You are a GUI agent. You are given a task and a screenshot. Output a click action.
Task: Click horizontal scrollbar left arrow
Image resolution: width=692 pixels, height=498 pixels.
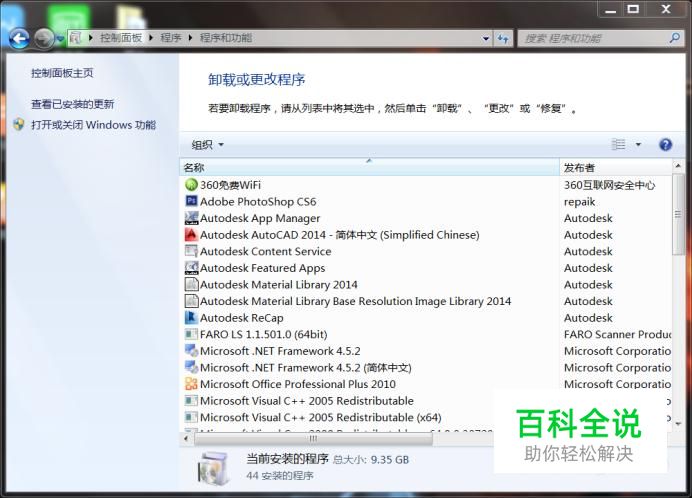pos(186,438)
